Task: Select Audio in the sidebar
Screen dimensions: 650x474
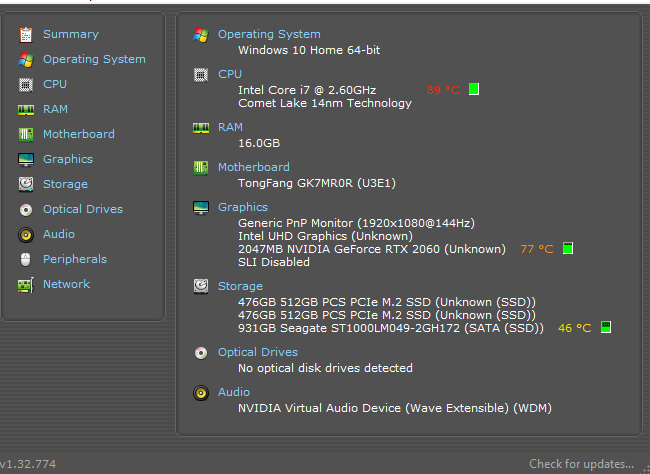Action: (x=59, y=234)
